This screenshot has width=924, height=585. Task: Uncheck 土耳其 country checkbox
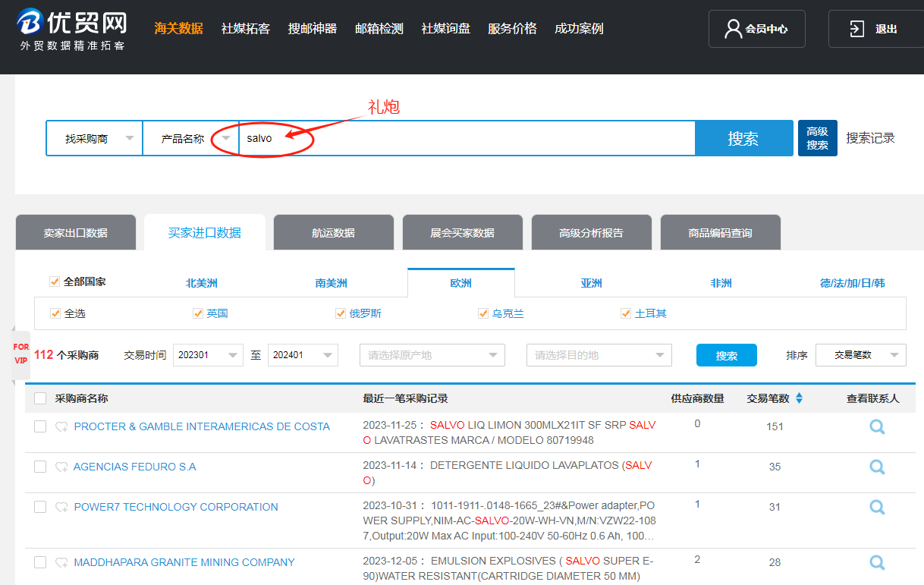pyautogui.click(x=626, y=313)
